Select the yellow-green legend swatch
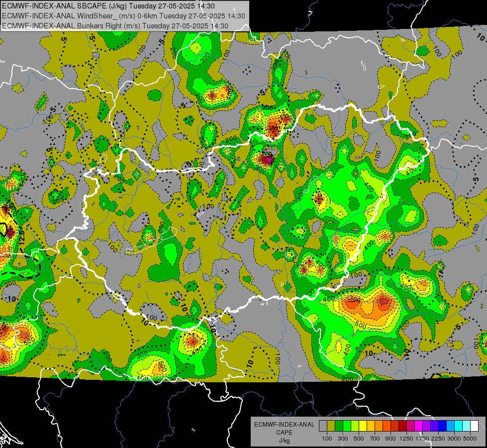This screenshot has width=487, height=448. pos(355,426)
